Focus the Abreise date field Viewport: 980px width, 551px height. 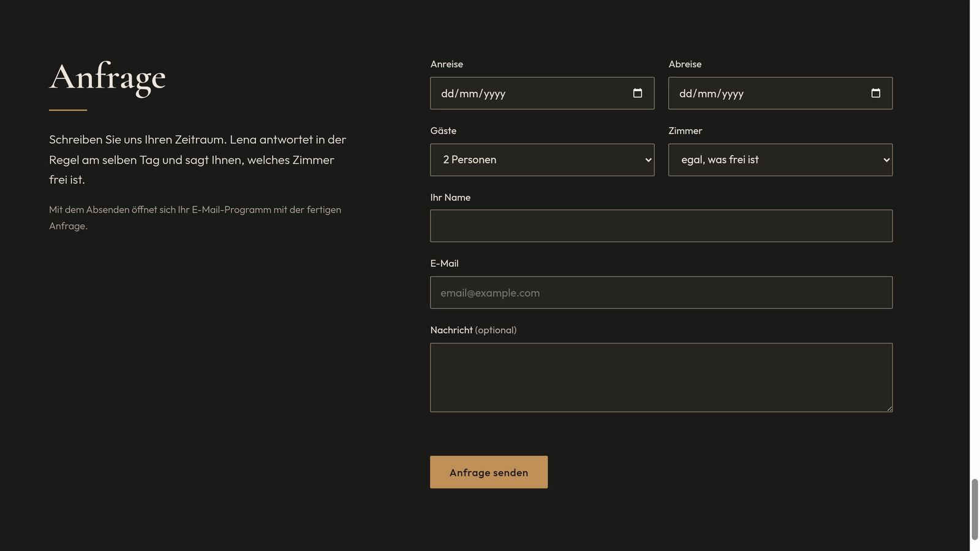click(780, 93)
